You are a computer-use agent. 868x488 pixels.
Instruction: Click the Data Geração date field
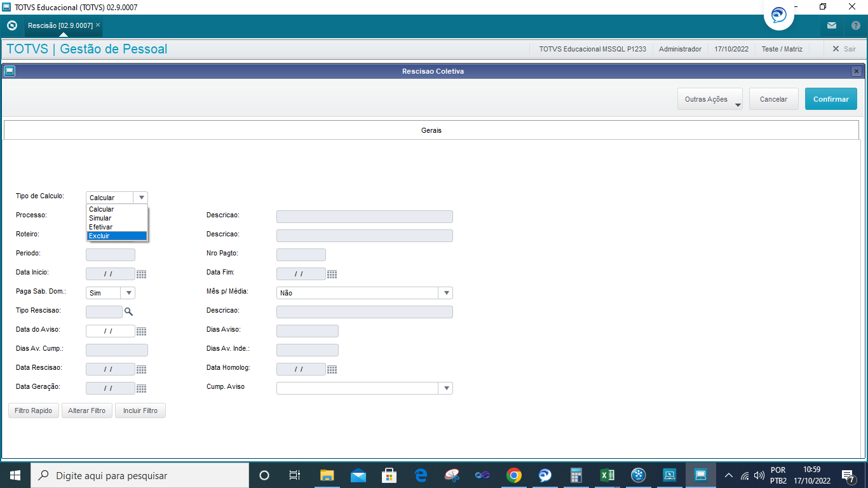point(111,388)
